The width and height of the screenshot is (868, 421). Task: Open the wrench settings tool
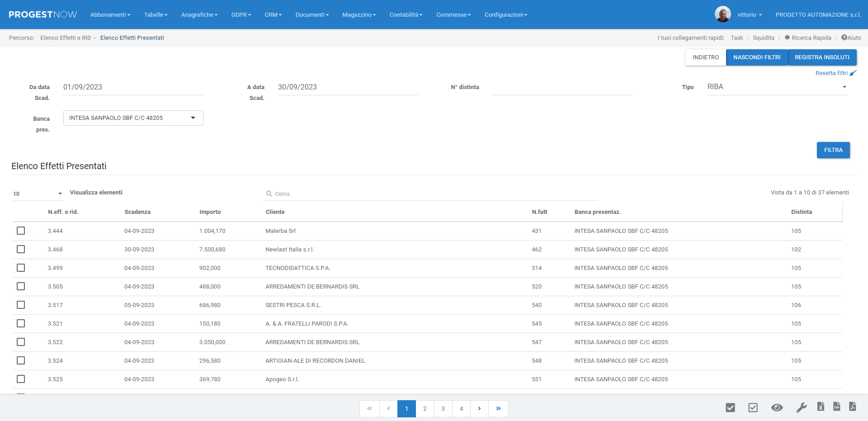tap(801, 407)
